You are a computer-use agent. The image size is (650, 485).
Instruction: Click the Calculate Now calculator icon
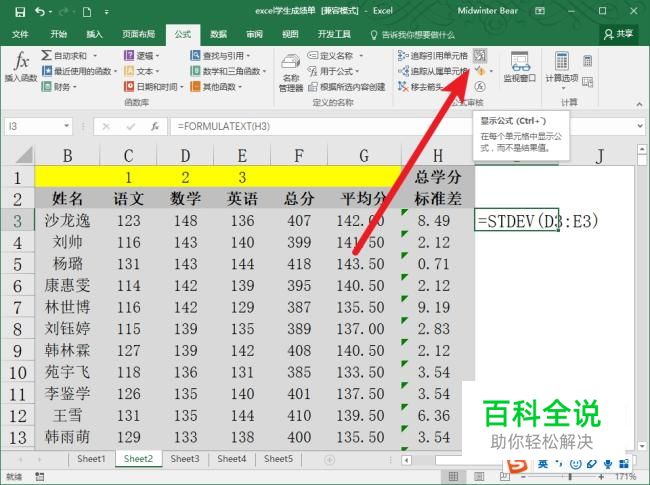(587, 61)
